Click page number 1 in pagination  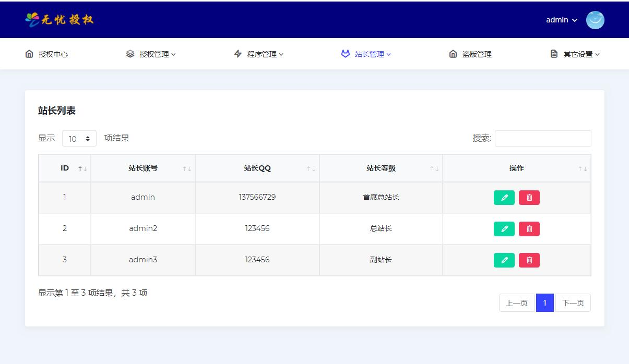point(544,302)
